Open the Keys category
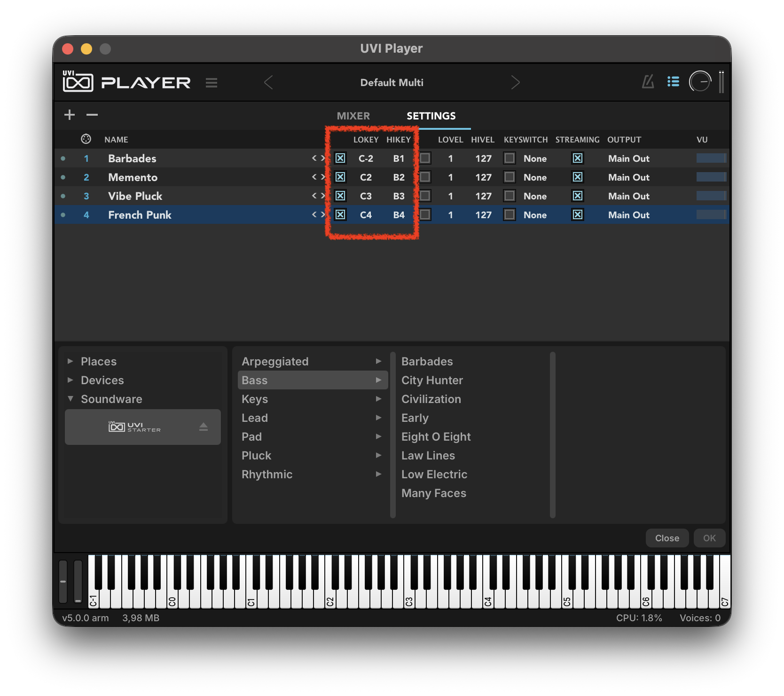This screenshot has height=696, width=784. pos(312,399)
